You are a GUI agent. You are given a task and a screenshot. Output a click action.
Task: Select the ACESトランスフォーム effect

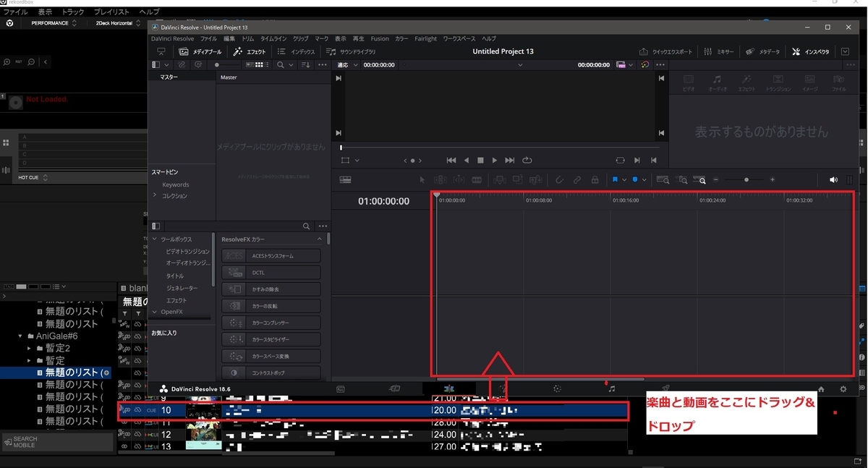coord(271,255)
